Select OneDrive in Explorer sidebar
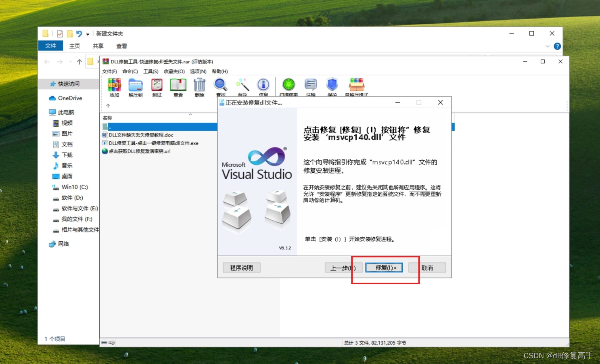 pos(65,98)
